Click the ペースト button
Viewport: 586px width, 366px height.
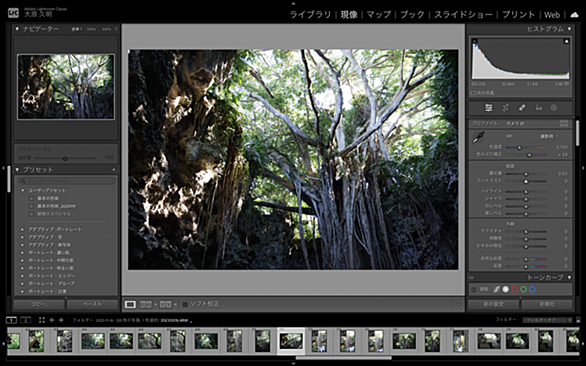click(92, 304)
